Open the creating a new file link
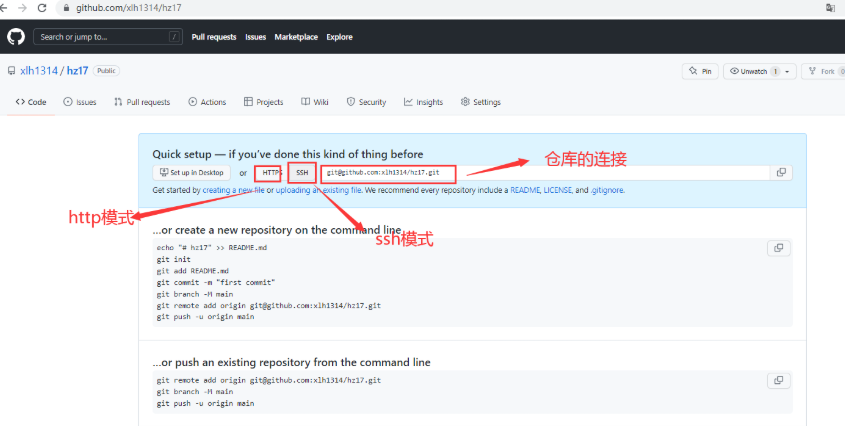Viewport: 845px width, 426px height. 233,190
